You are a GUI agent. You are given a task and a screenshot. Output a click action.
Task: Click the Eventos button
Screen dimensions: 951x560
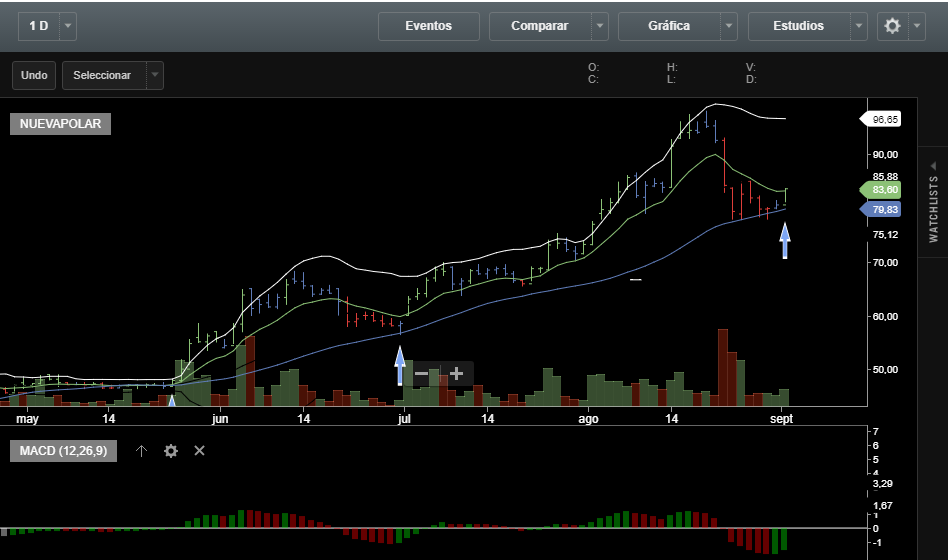(x=428, y=26)
